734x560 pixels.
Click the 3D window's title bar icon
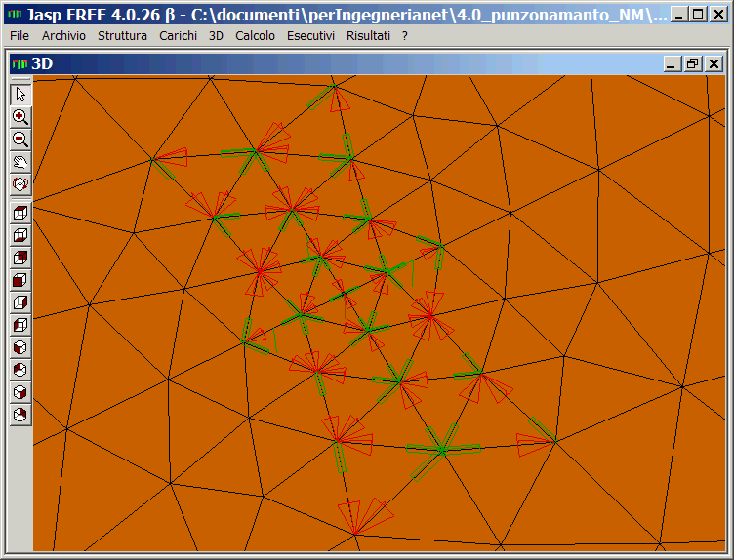click(20, 63)
